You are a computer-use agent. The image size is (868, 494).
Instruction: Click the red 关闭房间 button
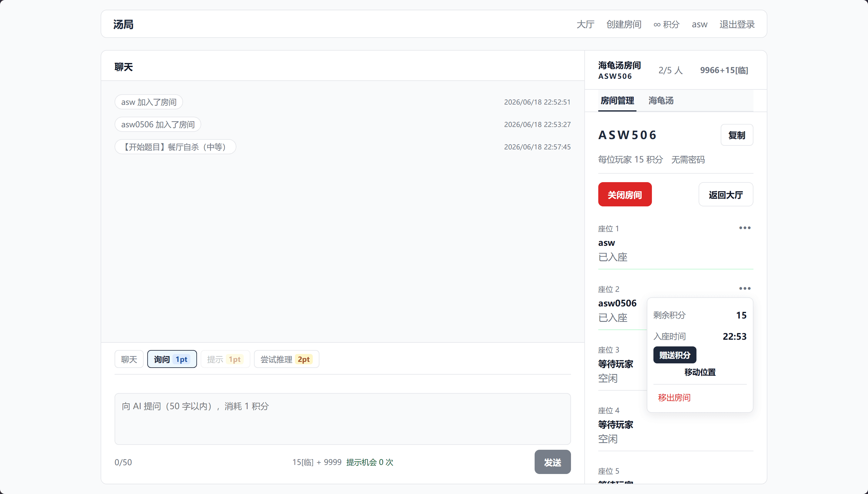click(624, 194)
